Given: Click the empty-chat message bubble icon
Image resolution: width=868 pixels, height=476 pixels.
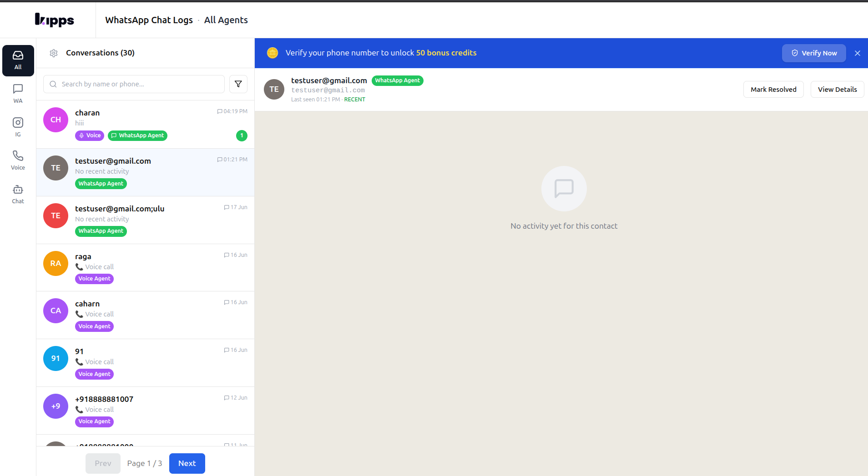Looking at the screenshot, I should click(x=564, y=189).
